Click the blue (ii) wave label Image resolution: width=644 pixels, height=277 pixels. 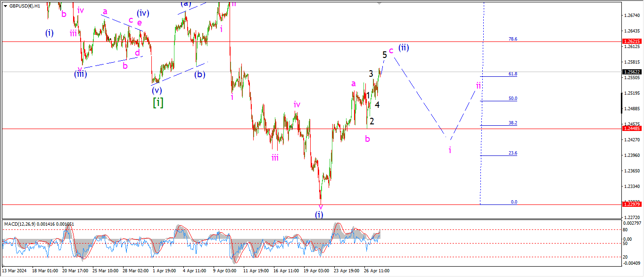pos(404,48)
